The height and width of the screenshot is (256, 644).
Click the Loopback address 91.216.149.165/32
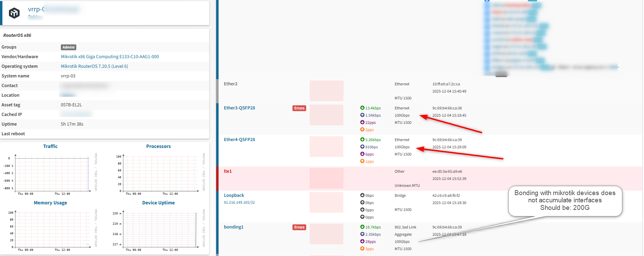[239, 203]
